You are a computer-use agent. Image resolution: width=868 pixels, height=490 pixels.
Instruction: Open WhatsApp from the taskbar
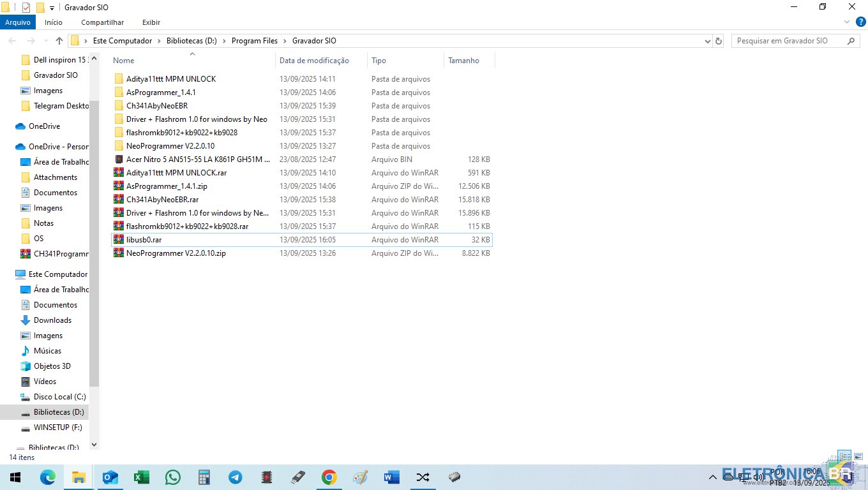coord(172,477)
